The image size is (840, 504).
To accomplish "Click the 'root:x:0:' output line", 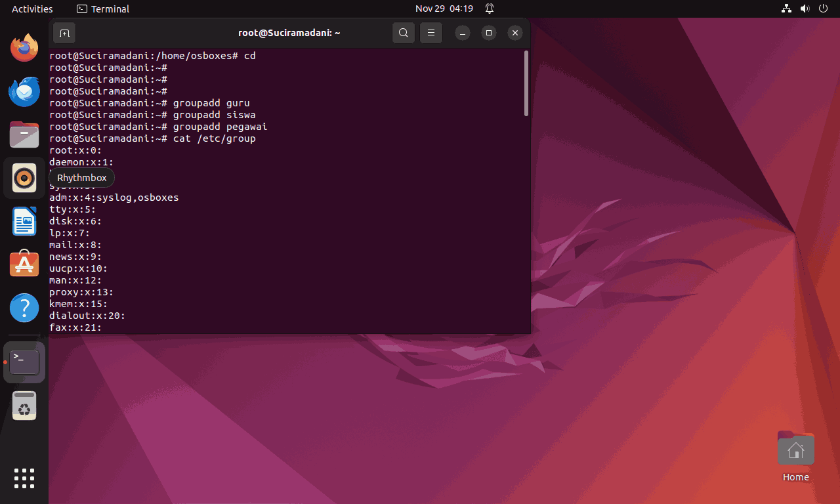I will point(75,150).
